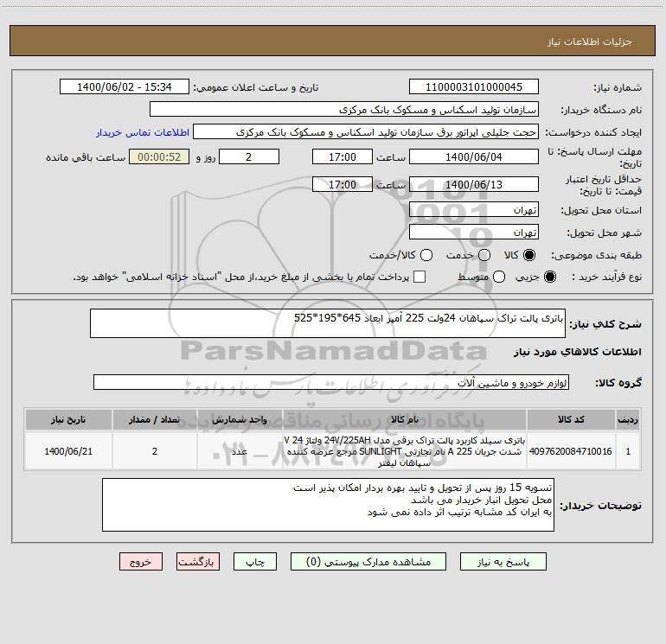The height and width of the screenshot is (644, 666).
Task: Click the تاریخ نیاز column header
Action: (x=68, y=420)
